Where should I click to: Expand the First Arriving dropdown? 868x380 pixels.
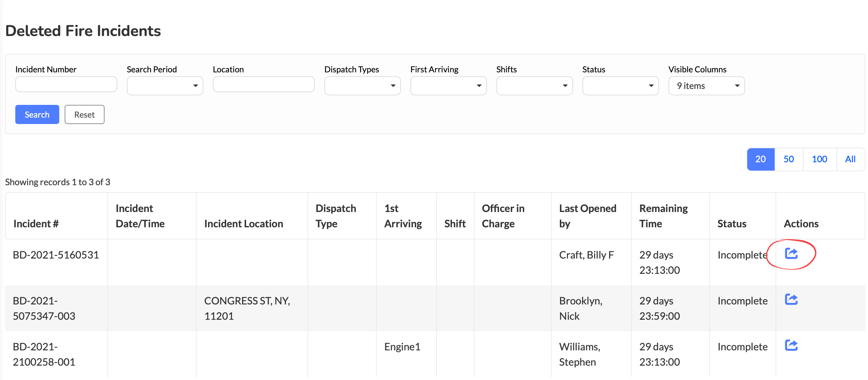point(448,86)
